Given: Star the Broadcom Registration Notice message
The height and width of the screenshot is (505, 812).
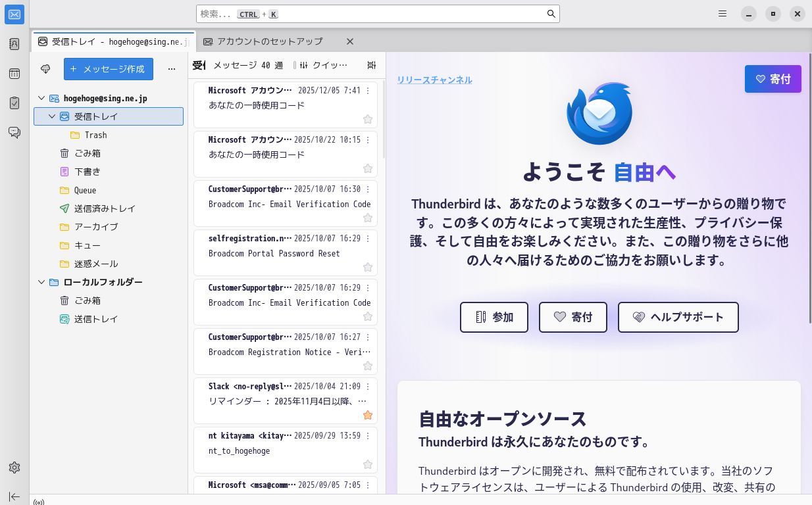Looking at the screenshot, I should click(368, 366).
